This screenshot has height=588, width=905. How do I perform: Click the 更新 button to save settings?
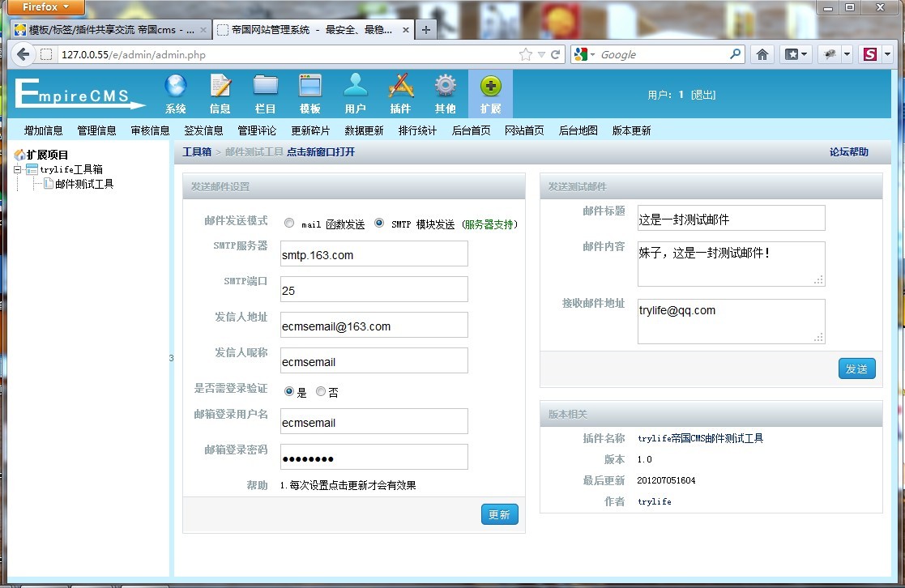[x=499, y=514]
